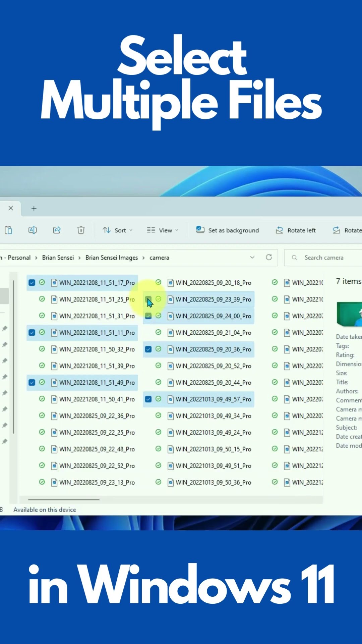This screenshot has width=362, height=644.
Task: Click image file icon of WIN_20221208_11_51_17_Pro
Action: [x=54, y=283]
